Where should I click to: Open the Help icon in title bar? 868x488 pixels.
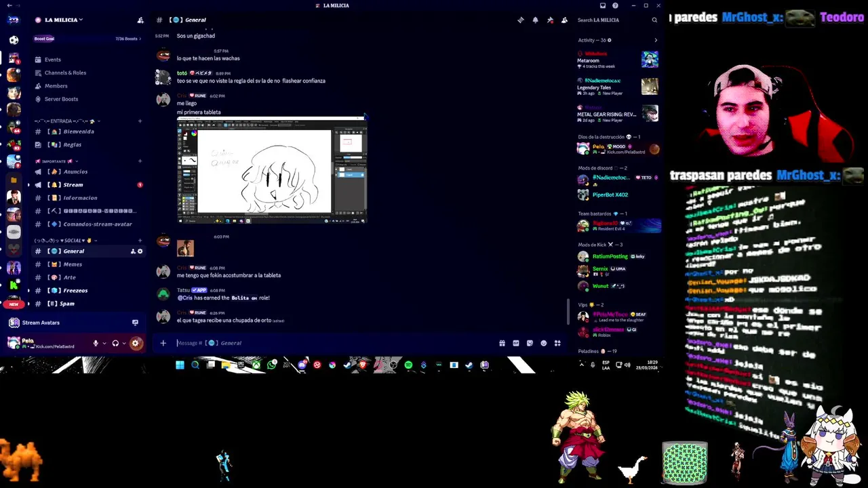(615, 5)
